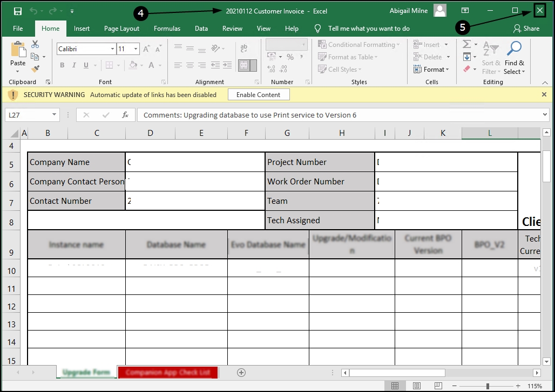Click the Share button
Screen dimensions: 555x392
pos(526,29)
